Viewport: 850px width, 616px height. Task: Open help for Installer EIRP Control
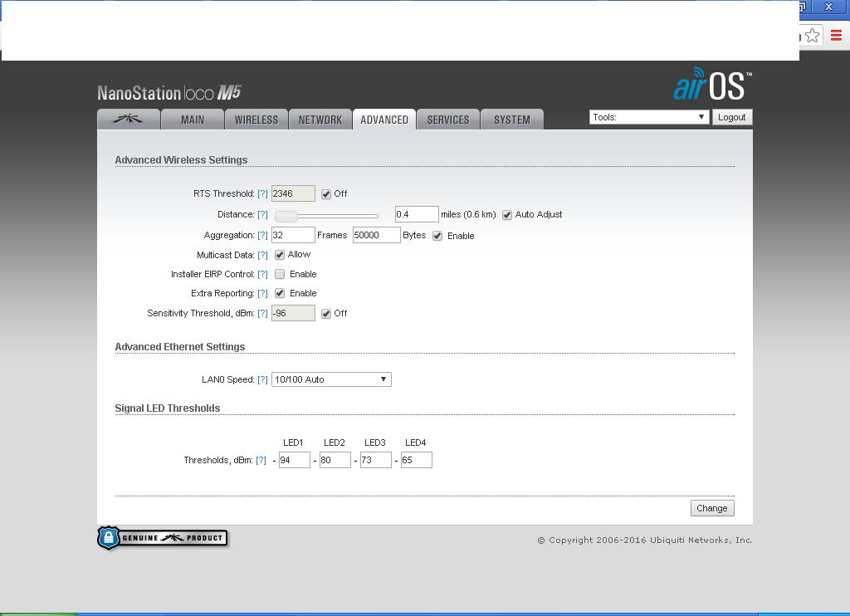pyautogui.click(x=262, y=275)
